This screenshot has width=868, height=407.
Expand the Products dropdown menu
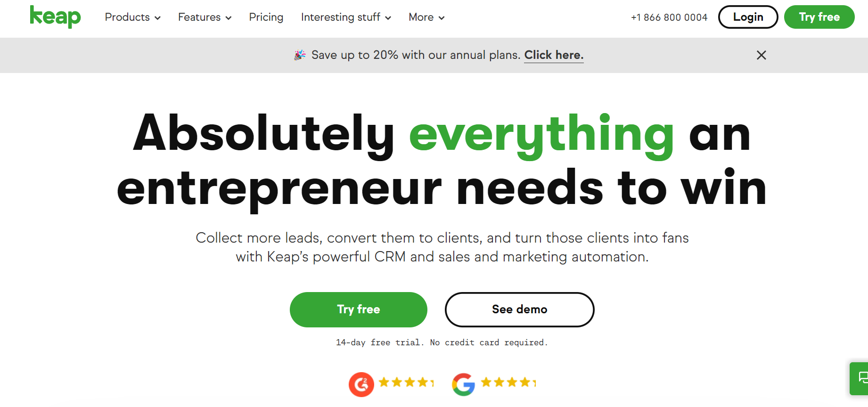pos(132,17)
